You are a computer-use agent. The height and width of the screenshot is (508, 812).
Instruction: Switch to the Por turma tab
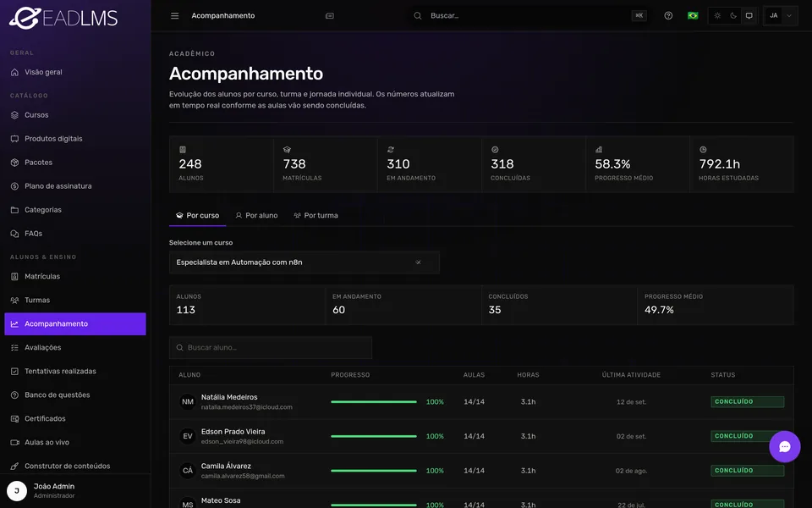tap(315, 215)
